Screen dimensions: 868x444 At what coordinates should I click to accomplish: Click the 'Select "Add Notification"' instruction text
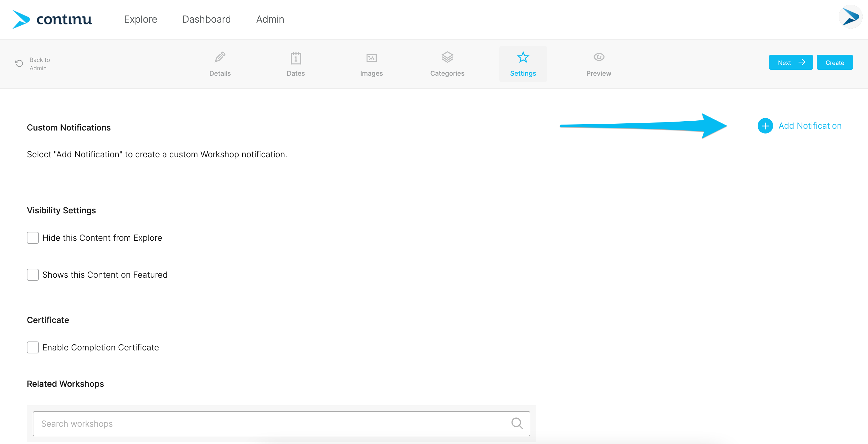click(x=157, y=155)
